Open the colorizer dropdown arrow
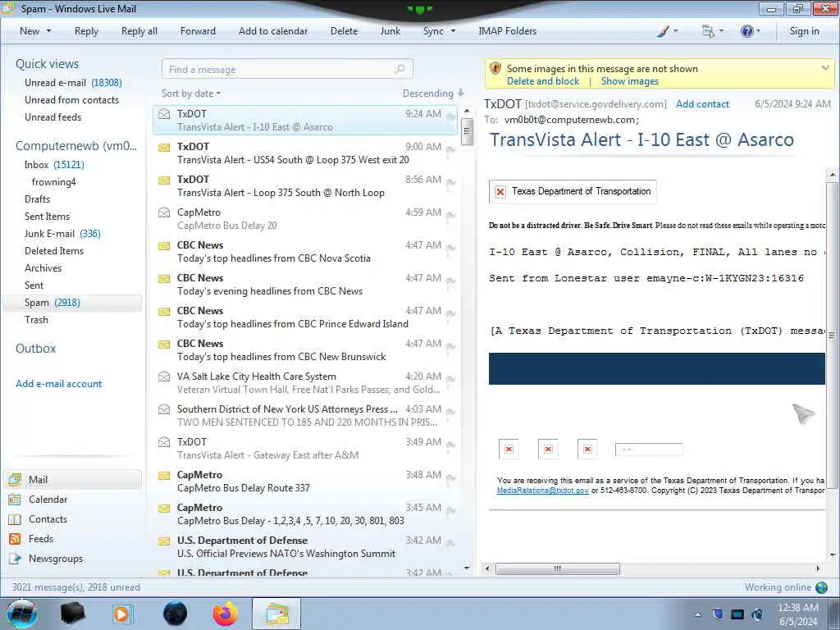 [x=676, y=31]
